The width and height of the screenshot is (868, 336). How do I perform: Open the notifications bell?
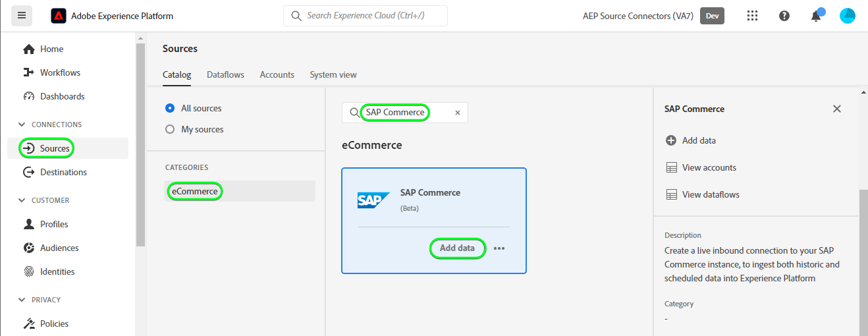point(816,16)
